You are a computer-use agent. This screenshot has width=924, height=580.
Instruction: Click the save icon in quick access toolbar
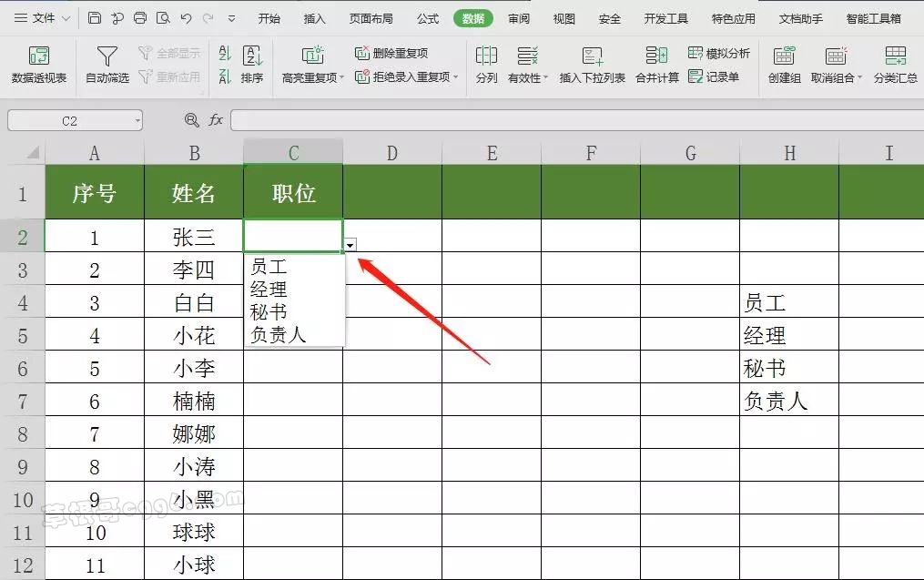click(x=96, y=18)
